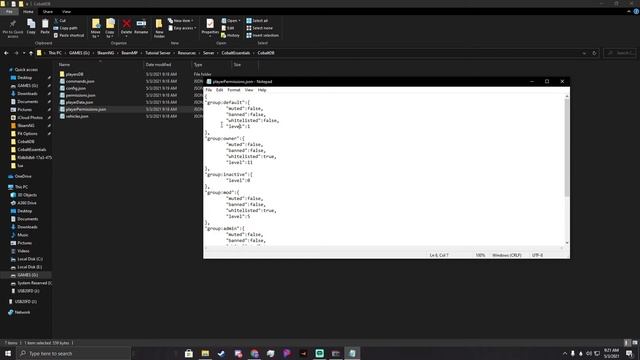Open Microsoft Store from the taskbar
Viewport: 640px width, 360px height.
point(189,353)
